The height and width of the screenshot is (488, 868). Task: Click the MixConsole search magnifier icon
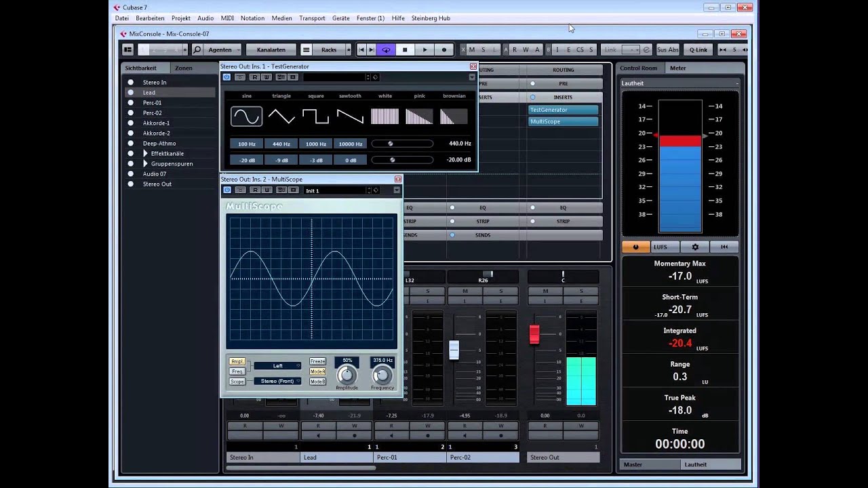pos(197,49)
